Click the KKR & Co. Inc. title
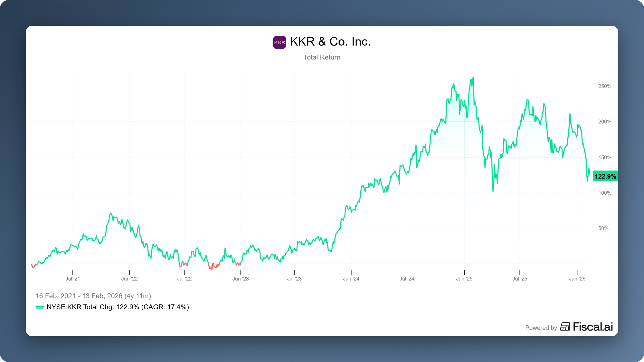This screenshot has width=644, height=362. point(330,42)
